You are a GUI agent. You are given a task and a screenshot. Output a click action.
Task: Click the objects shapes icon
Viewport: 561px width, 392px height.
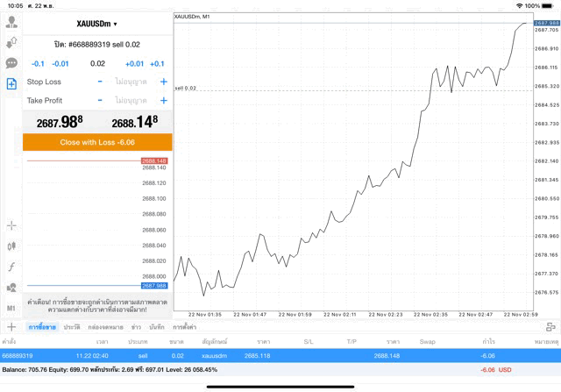tap(11, 288)
